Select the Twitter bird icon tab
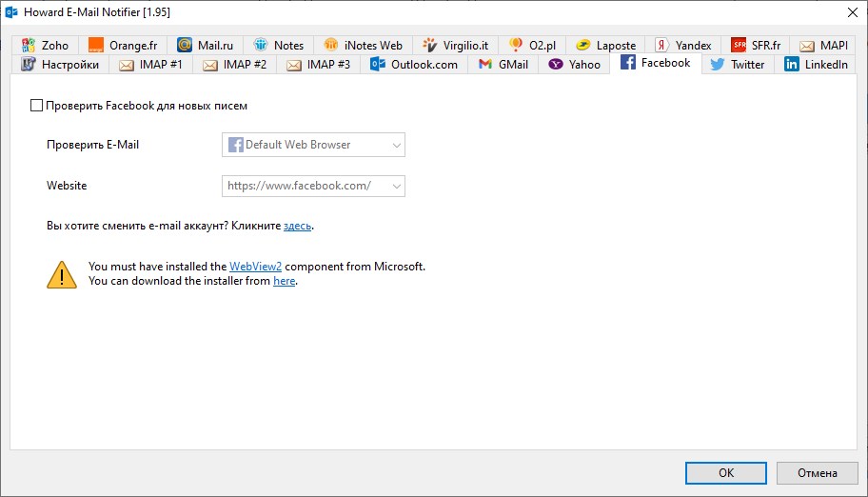Image resolution: width=868 pixels, height=497 pixels. (718, 65)
